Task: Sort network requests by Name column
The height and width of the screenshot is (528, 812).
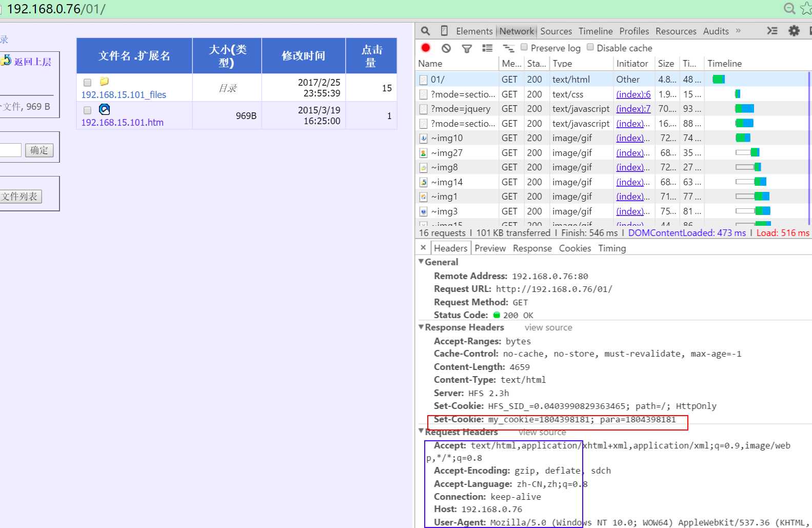Action: [457, 64]
